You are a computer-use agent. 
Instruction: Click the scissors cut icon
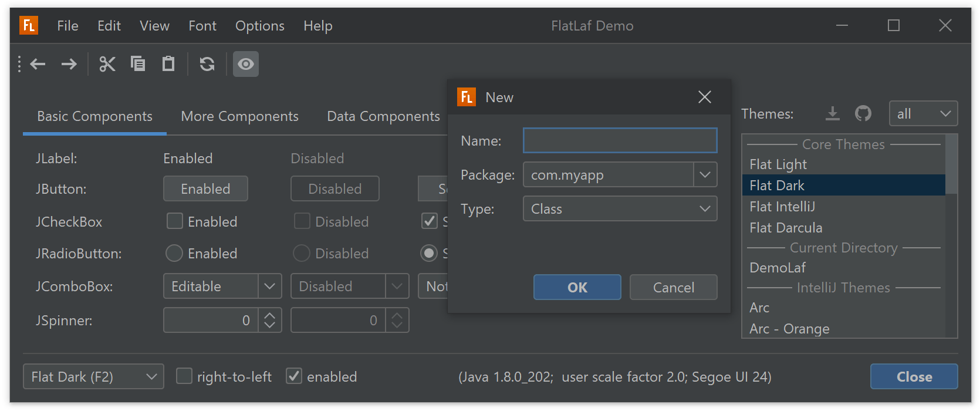pyautogui.click(x=107, y=64)
